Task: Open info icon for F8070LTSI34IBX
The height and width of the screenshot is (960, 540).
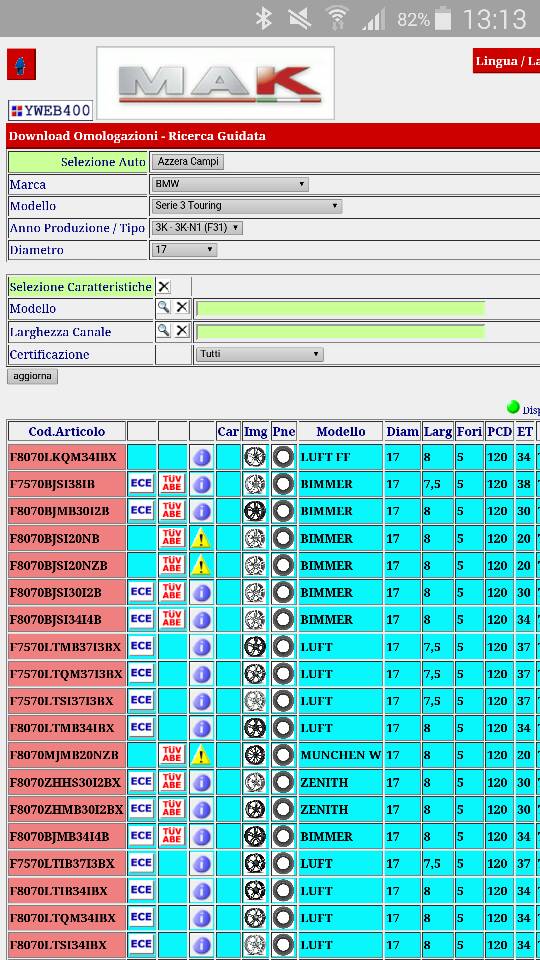Action: 201,945
